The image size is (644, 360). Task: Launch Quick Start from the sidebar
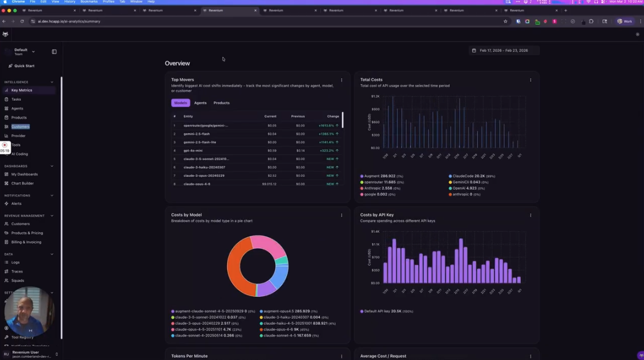pos(20,65)
